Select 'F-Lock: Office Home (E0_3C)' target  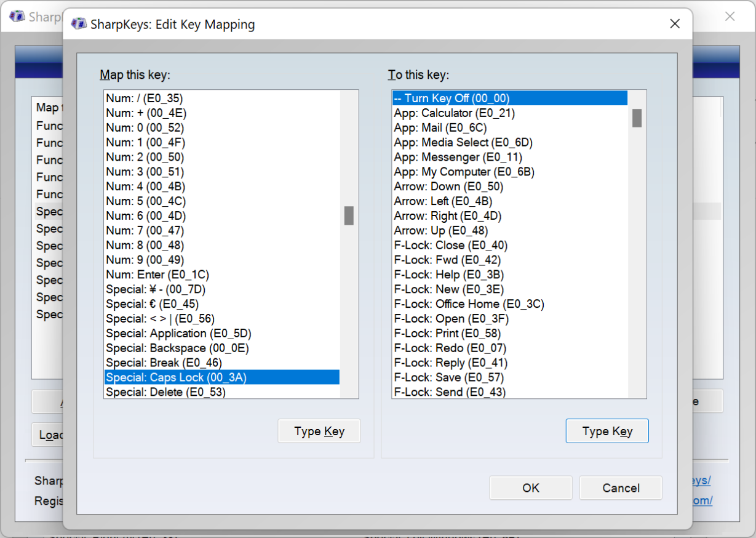469,304
